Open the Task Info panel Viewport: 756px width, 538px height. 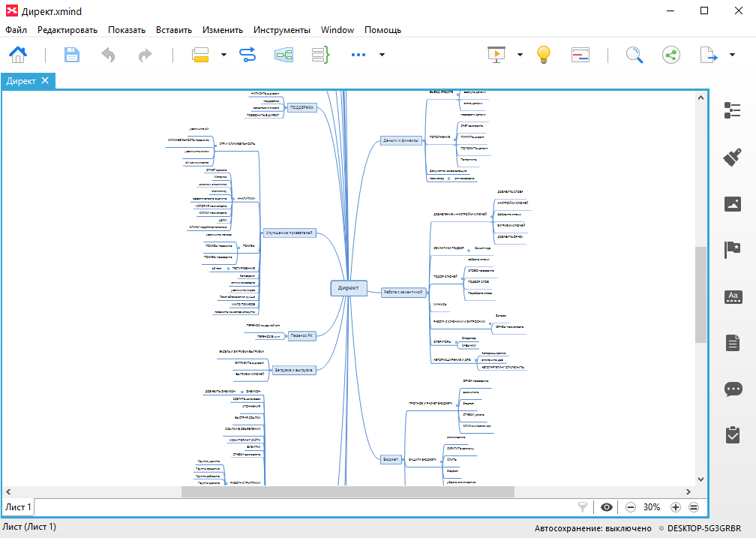(x=733, y=434)
